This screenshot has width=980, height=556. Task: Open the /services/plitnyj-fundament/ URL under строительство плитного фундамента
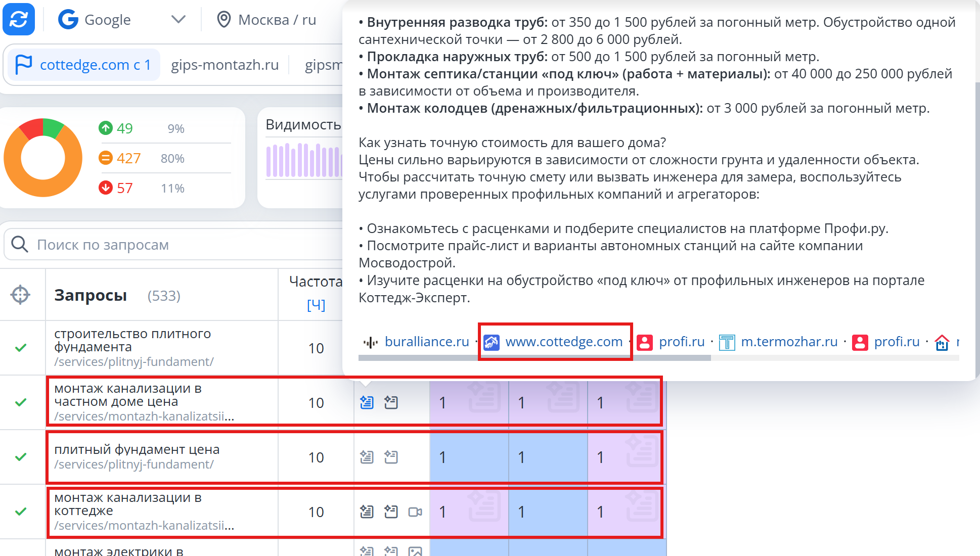pos(134,362)
